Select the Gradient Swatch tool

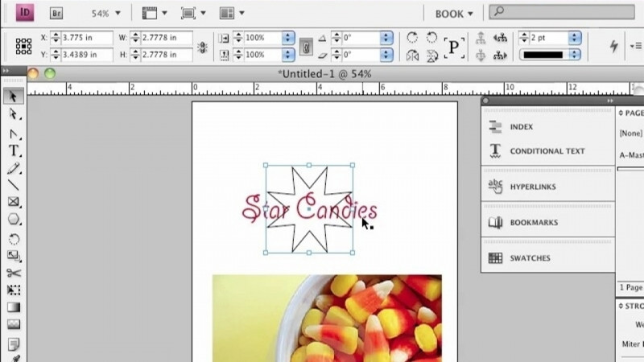[x=13, y=307]
